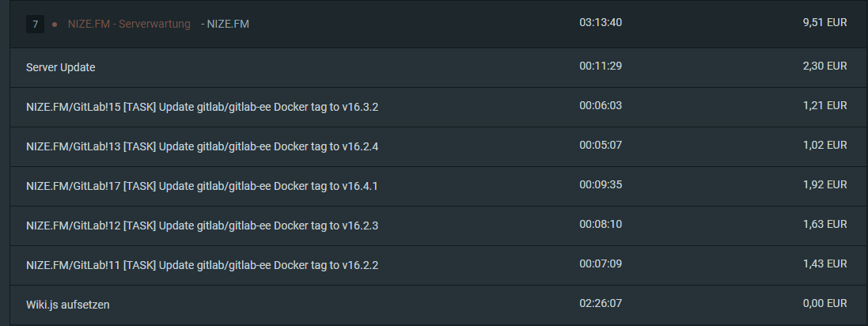This screenshot has width=868, height=326.
Task: Click the 00:08:10 duration for GitLab!12
Action: tap(601, 224)
